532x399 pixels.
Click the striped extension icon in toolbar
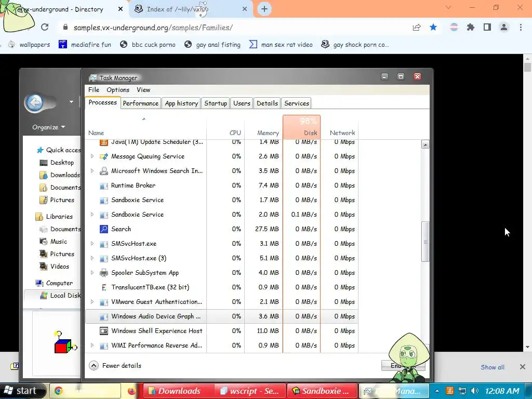[x=454, y=27]
